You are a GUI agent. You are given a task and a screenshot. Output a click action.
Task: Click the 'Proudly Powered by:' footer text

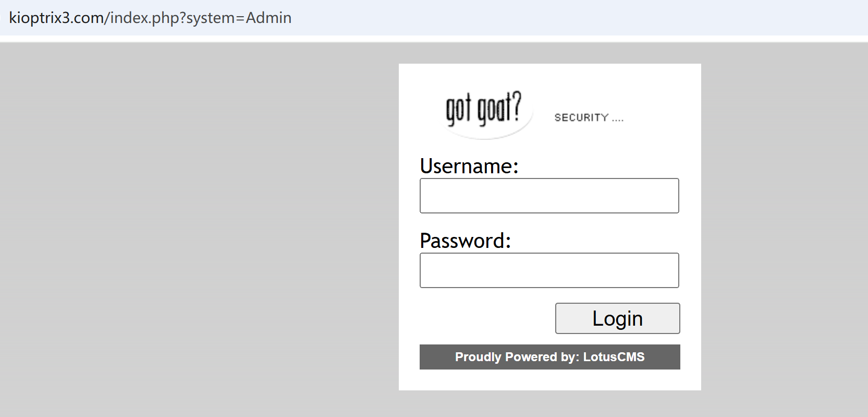tap(517, 357)
